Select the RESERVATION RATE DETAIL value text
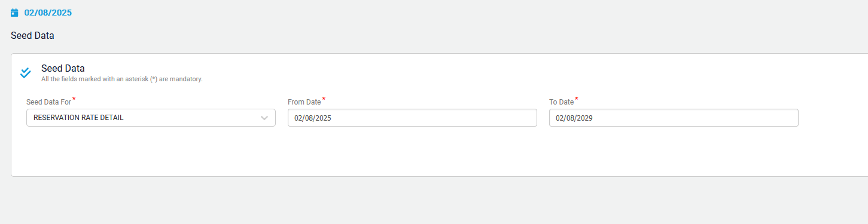The height and width of the screenshot is (224, 868). click(78, 118)
